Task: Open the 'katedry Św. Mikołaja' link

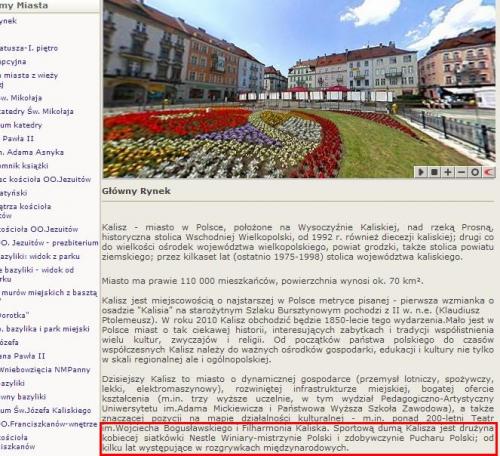Action: (37, 111)
